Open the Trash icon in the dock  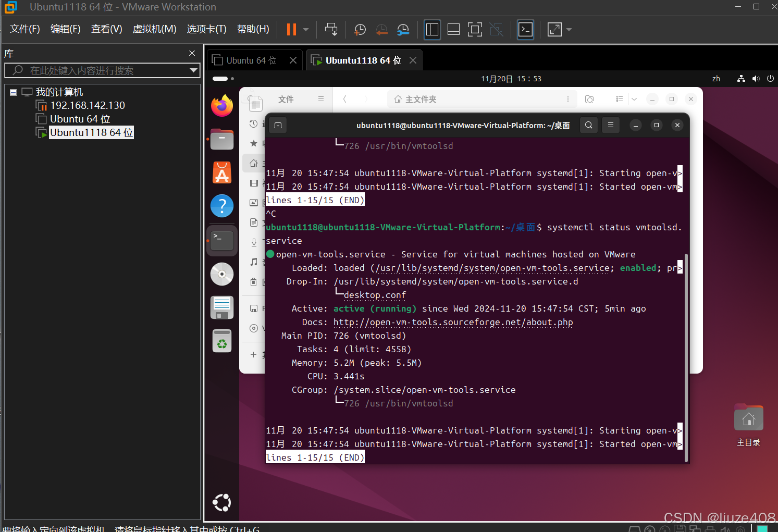(222, 341)
